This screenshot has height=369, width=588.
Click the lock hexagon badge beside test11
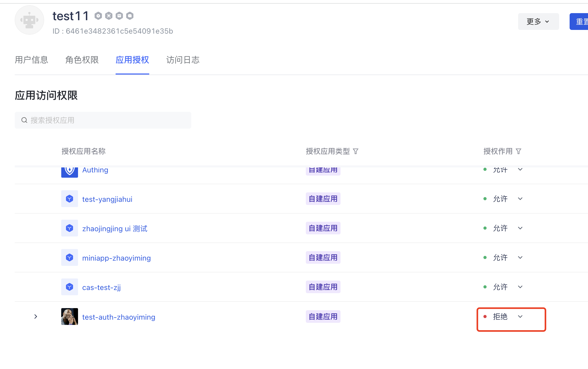pyautogui.click(x=98, y=16)
